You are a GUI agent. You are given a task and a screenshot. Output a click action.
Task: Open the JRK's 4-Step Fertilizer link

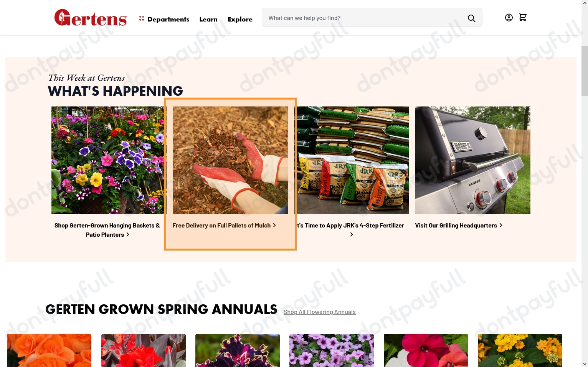pos(351,226)
